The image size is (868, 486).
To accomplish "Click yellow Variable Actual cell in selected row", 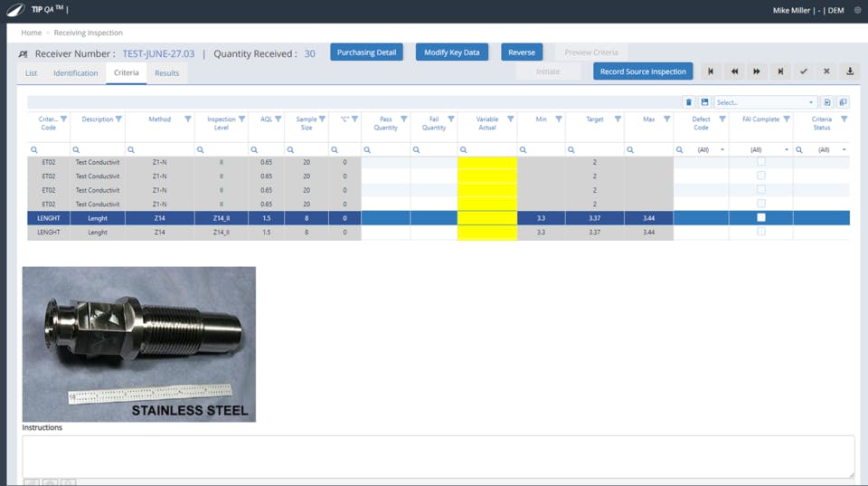I will pos(487,218).
